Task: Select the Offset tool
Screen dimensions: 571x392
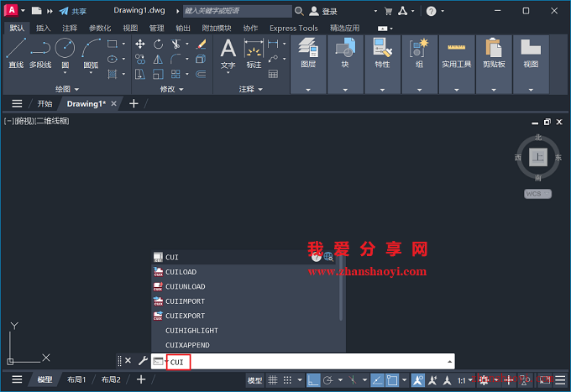Action: coord(201,74)
